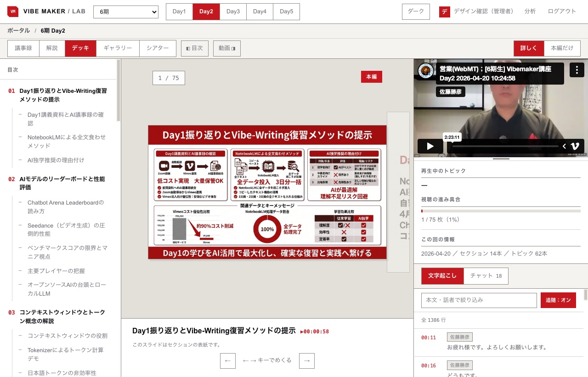The image size is (588, 377).
Task: Click the 本編 badge above slide
Action: (x=372, y=77)
